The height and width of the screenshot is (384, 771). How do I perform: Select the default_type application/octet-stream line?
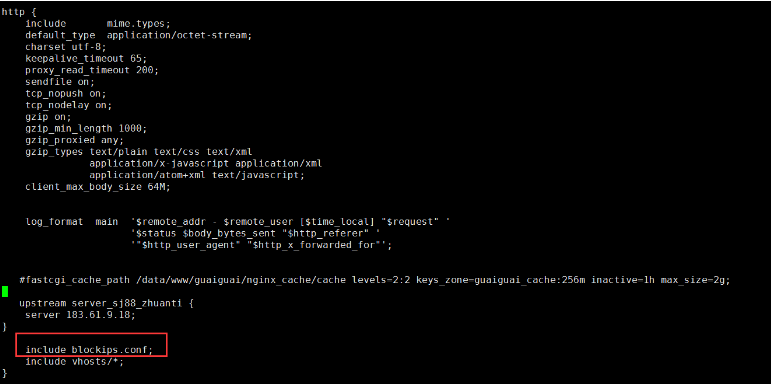tap(139, 35)
